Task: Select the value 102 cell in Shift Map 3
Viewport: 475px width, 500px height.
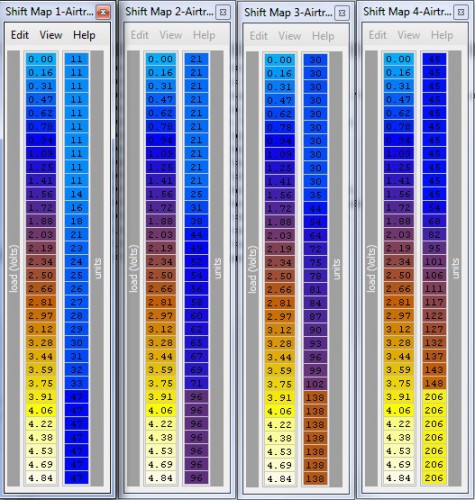Action: 315,384
